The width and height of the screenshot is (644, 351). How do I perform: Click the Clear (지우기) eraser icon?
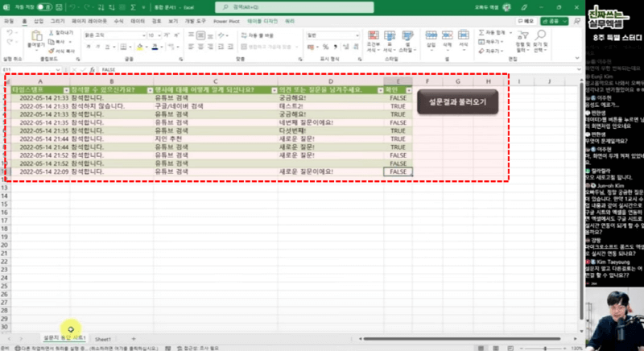coord(481,51)
